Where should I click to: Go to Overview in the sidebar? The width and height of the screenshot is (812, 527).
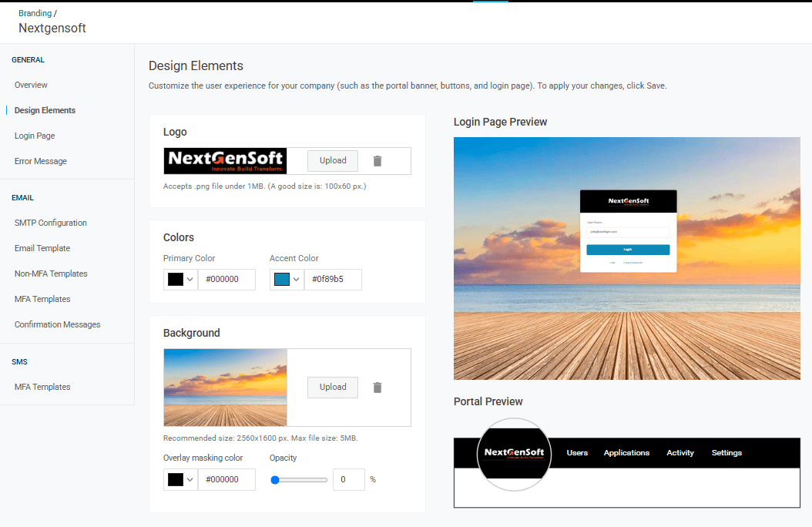click(31, 85)
